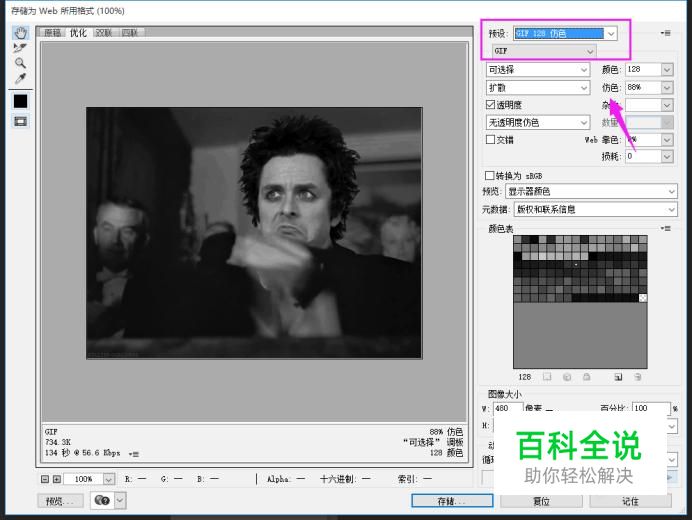The image size is (692, 520).
Task: Enable the 转换为 sRGB checkbox
Action: click(x=489, y=175)
